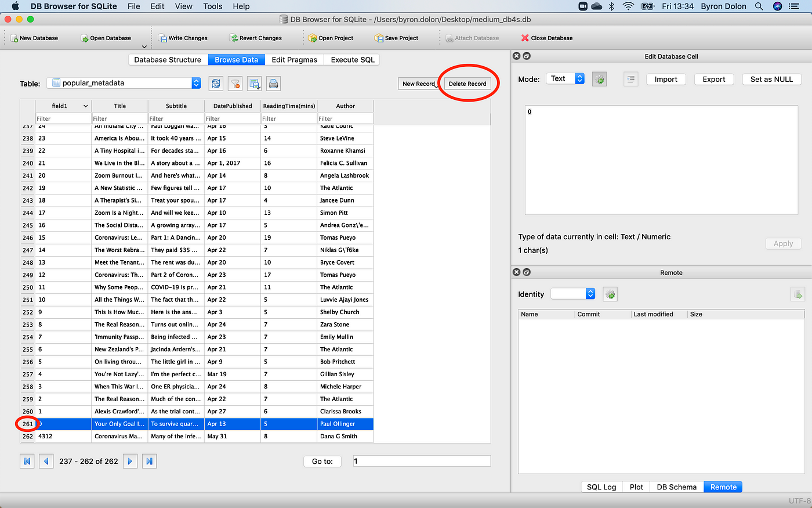Image resolution: width=812 pixels, height=508 pixels.
Task: Click the Bluetooth icon in the menu bar
Action: point(612,6)
